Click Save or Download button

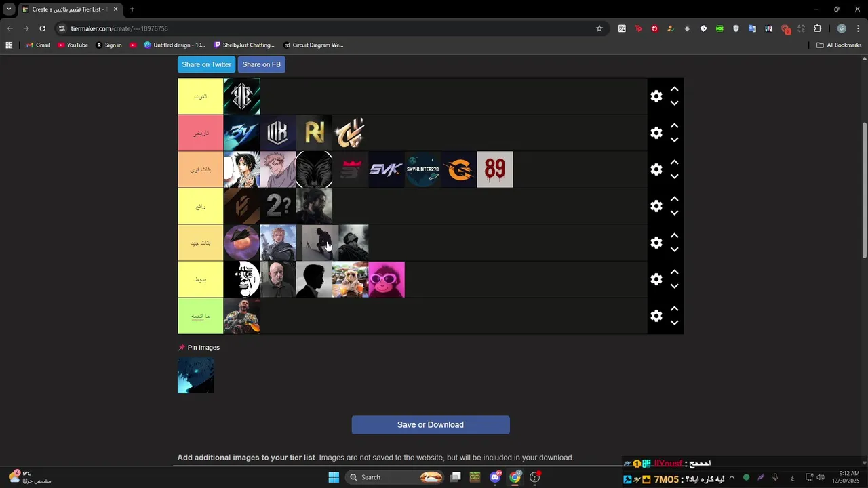click(431, 425)
